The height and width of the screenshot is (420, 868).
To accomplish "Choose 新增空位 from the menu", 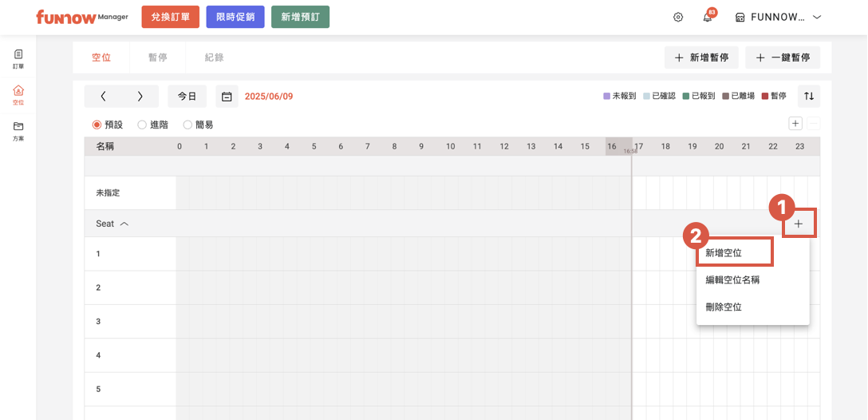I will (724, 252).
